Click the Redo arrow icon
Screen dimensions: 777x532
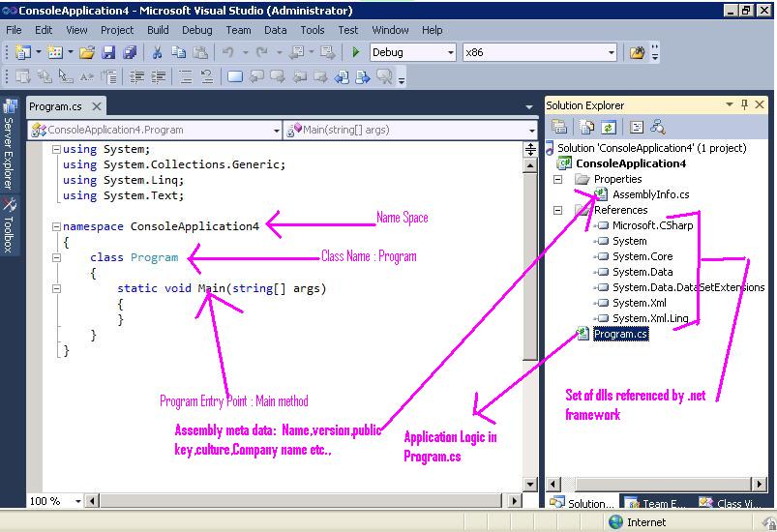[x=261, y=52]
